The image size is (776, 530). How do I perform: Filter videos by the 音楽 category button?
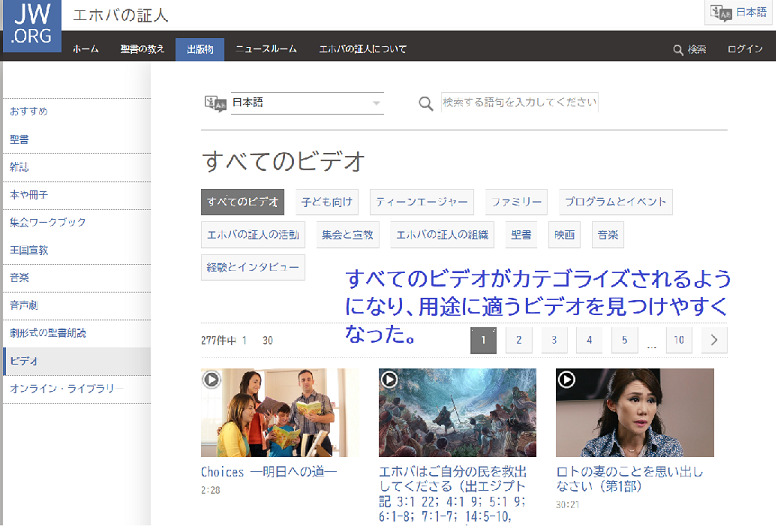608,235
